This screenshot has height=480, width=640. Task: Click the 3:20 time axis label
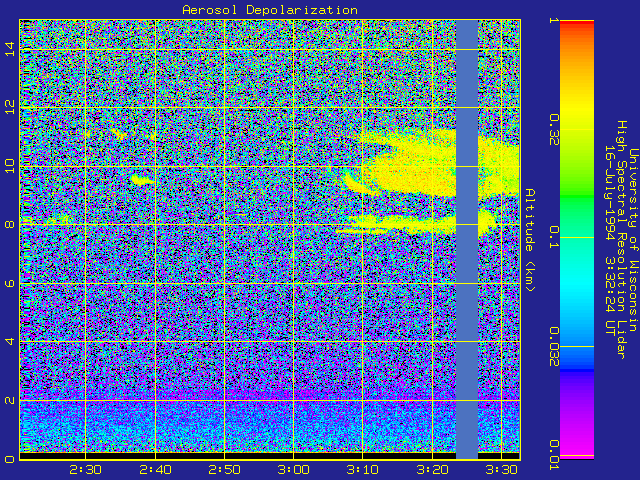point(432,470)
